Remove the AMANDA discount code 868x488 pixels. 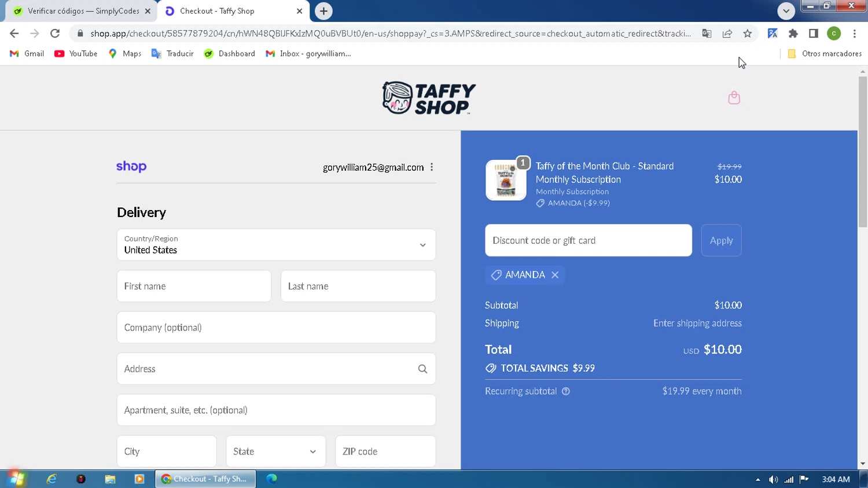pos(555,275)
